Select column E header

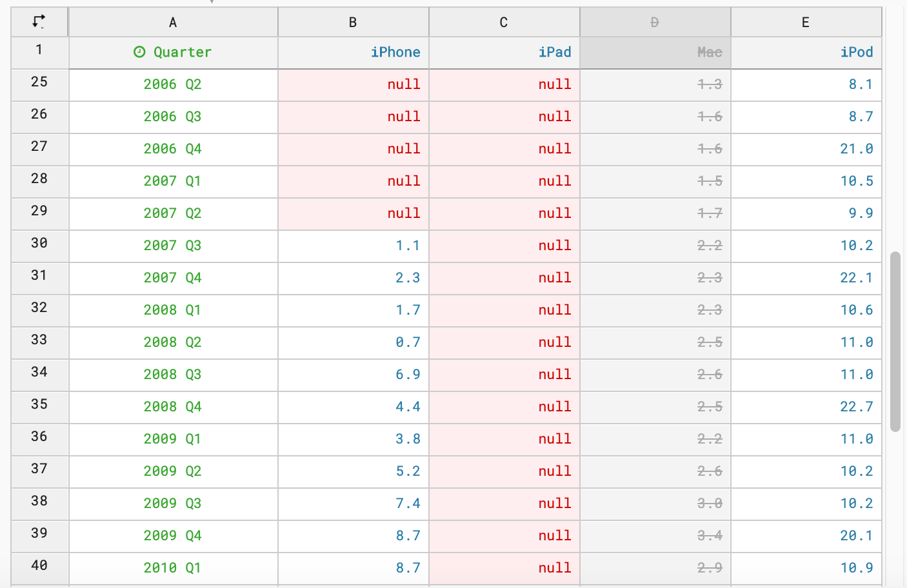(806, 23)
